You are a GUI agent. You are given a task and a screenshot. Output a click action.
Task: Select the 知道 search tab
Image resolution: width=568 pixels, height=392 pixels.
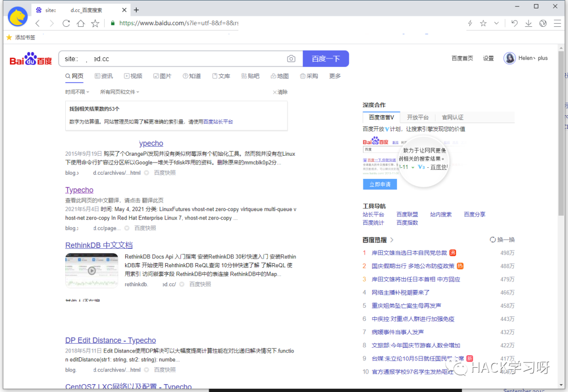[x=191, y=76]
